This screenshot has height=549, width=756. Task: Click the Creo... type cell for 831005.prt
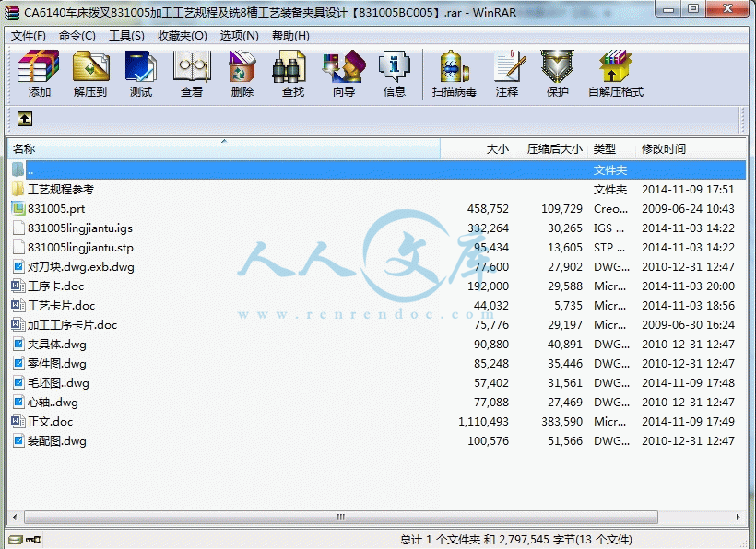(610, 208)
